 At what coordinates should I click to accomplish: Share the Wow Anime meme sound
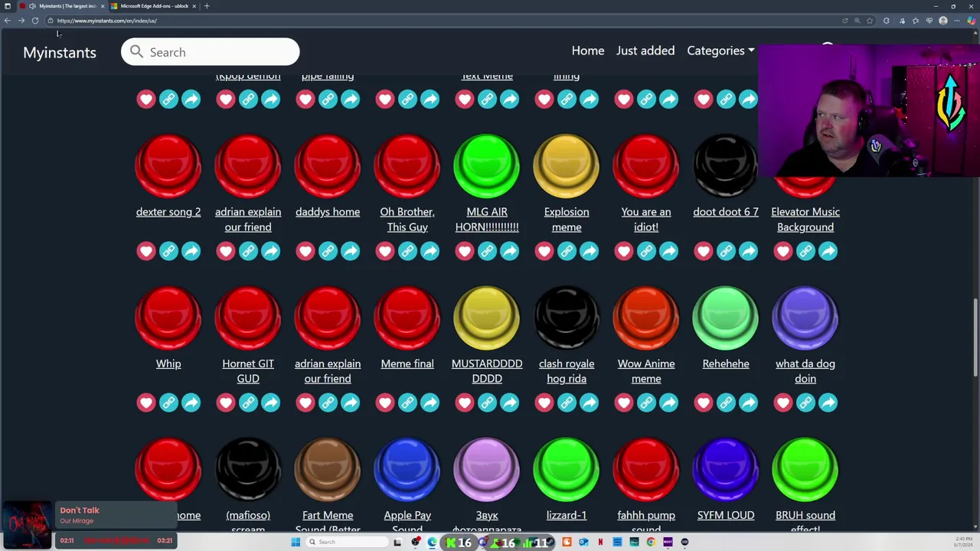(x=668, y=403)
